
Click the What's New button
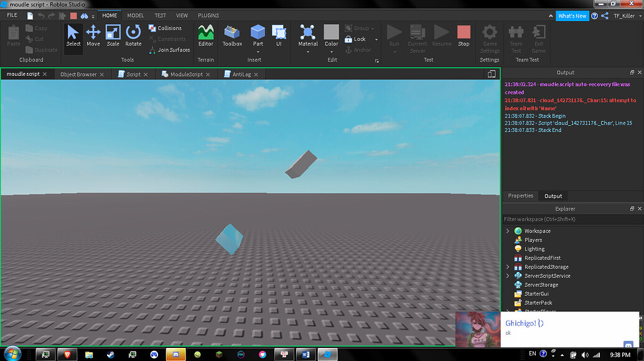tap(572, 16)
